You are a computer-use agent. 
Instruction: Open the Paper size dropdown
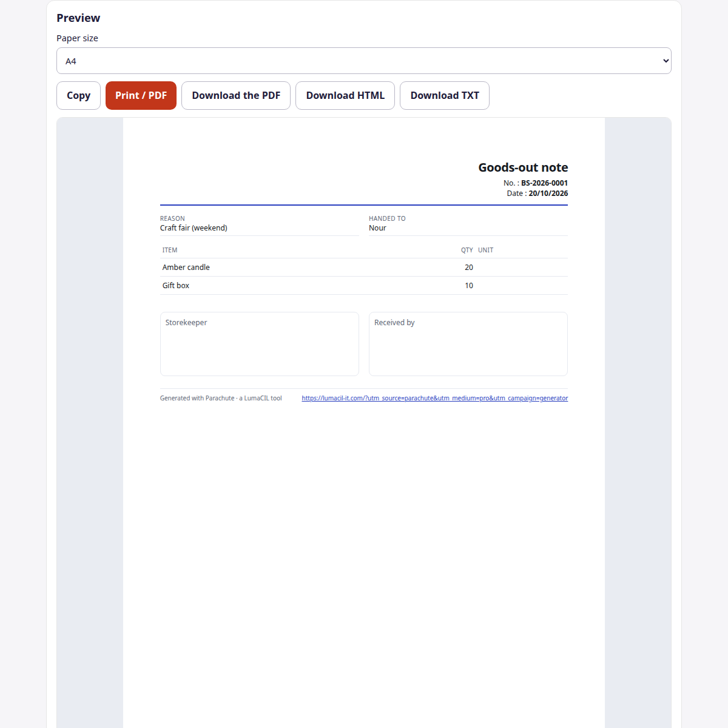[364, 61]
